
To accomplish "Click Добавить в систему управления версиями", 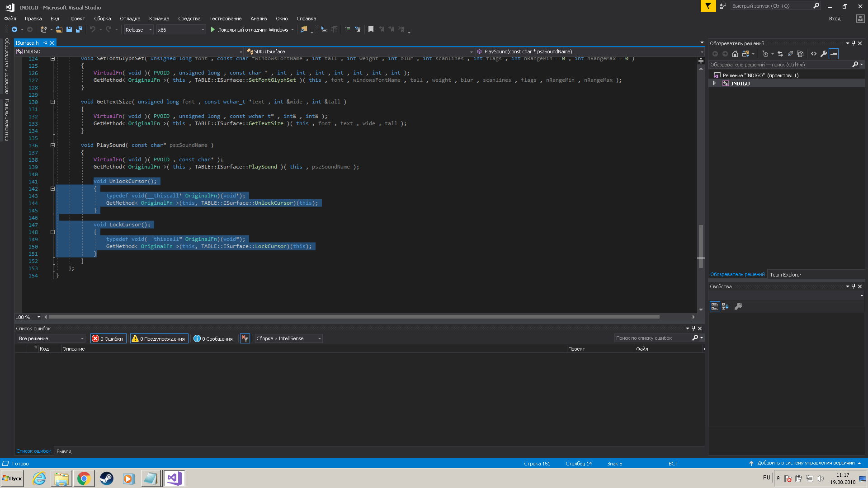I will coord(806,463).
